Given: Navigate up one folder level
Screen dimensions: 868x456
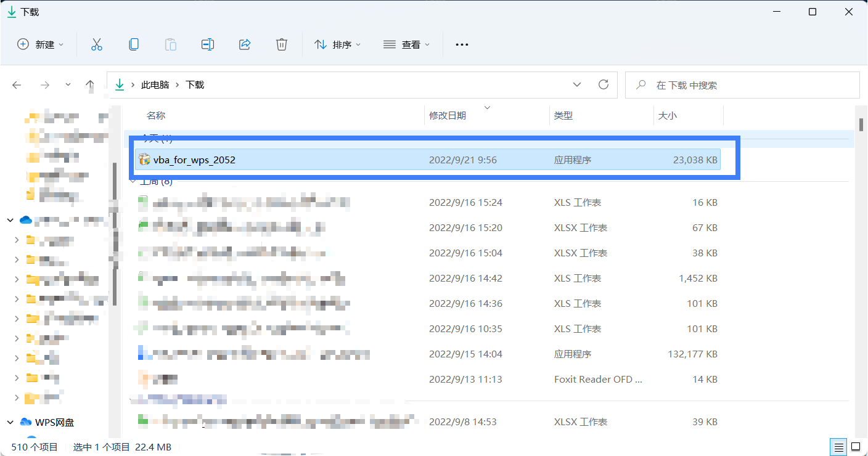Looking at the screenshot, I should click(90, 85).
